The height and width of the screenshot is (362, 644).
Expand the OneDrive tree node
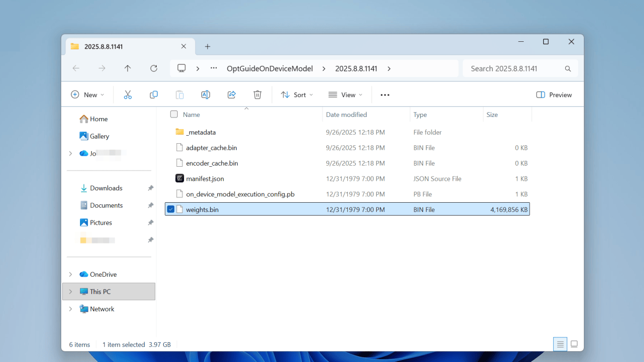pos(70,275)
